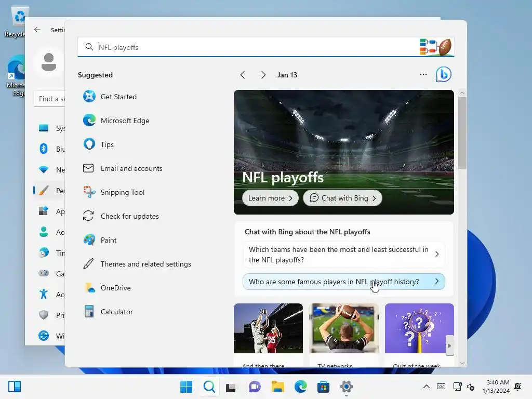Launch OneDrive from suggestions
The image size is (532, 399).
(x=107, y=288)
